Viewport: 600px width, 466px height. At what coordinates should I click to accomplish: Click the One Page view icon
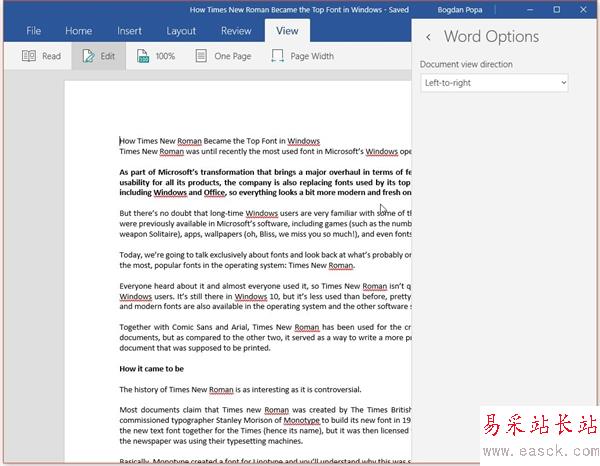[x=201, y=56]
